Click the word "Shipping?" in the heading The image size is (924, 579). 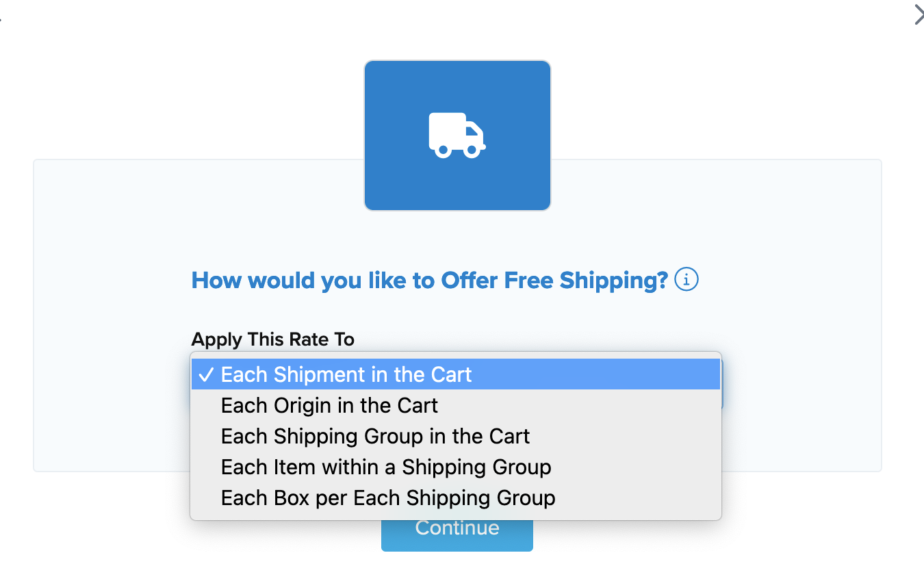pyautogui.click(x=613, y=280)
